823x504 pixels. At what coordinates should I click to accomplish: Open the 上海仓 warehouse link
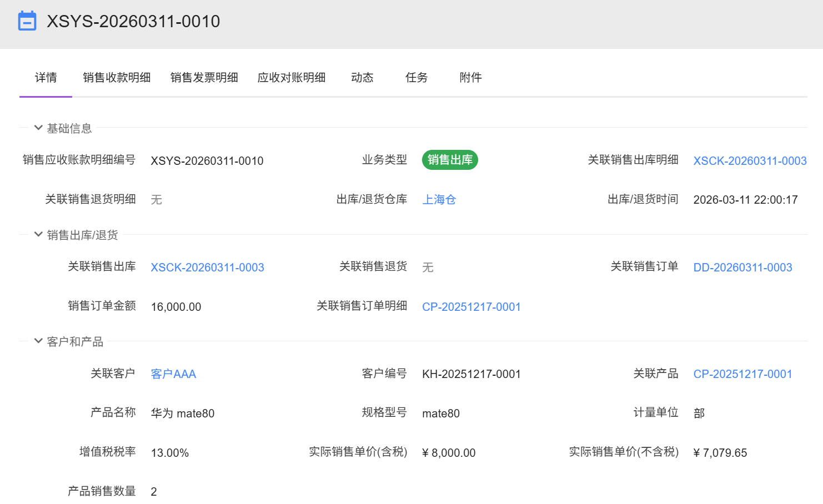coord(439,200)
